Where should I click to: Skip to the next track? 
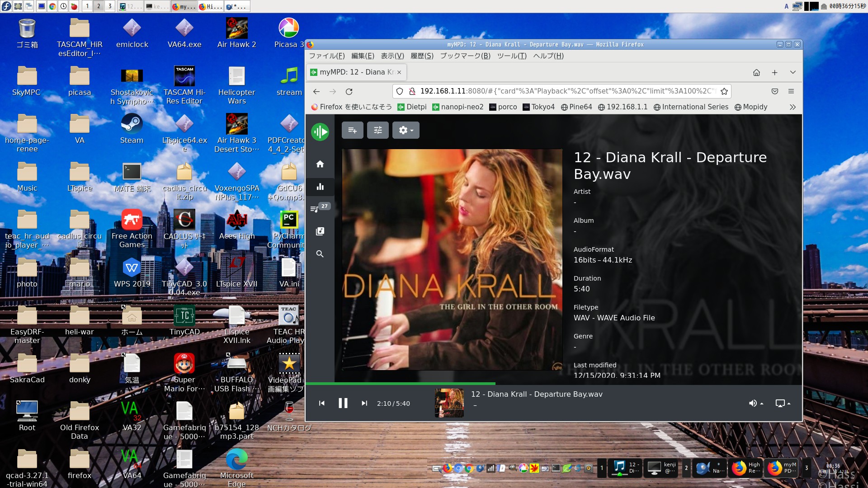364,403
